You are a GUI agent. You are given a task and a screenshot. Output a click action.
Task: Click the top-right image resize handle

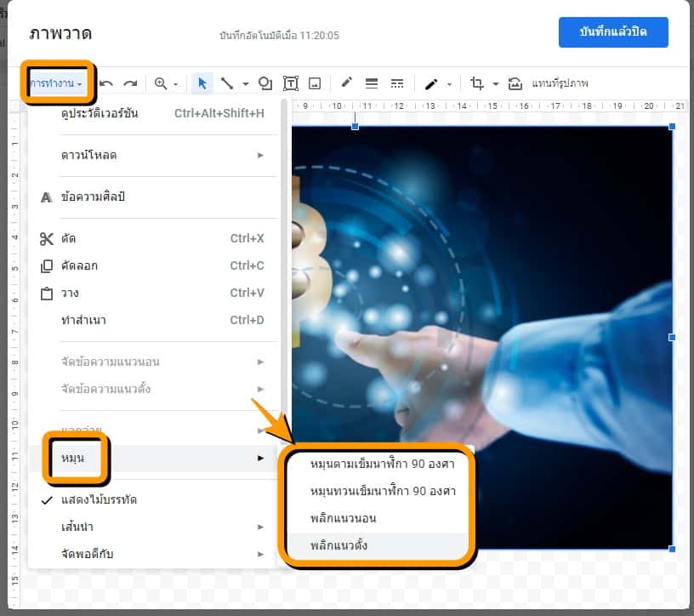(x=672, y=127)
